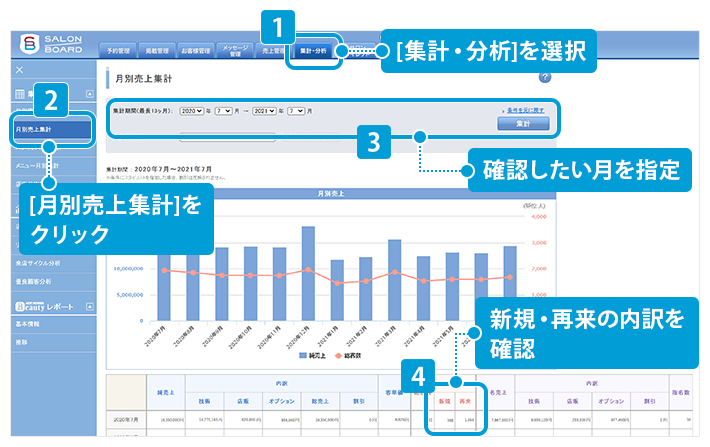Image resolution: width=710 pixels, height=447 pixels.
Task: Open the 掲載管理 tab
Action: pyautogui.click(x=159, y=50)
